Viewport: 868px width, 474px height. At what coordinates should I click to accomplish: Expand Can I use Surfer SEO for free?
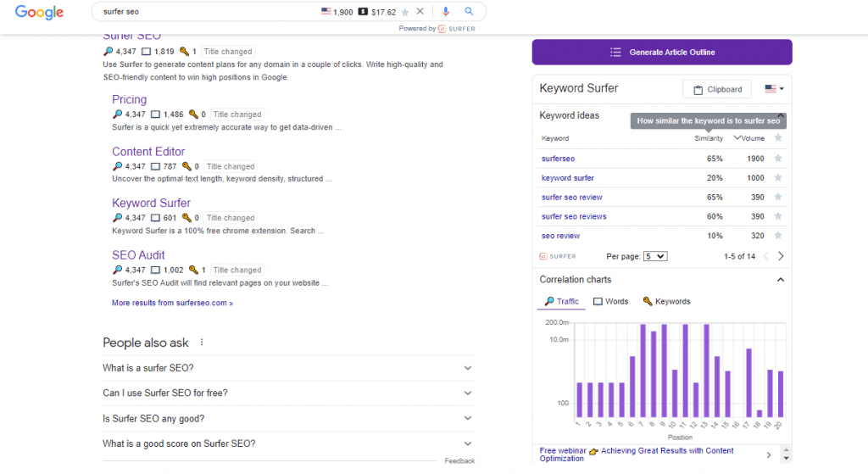pyautogui.click(x=288, y=393)
